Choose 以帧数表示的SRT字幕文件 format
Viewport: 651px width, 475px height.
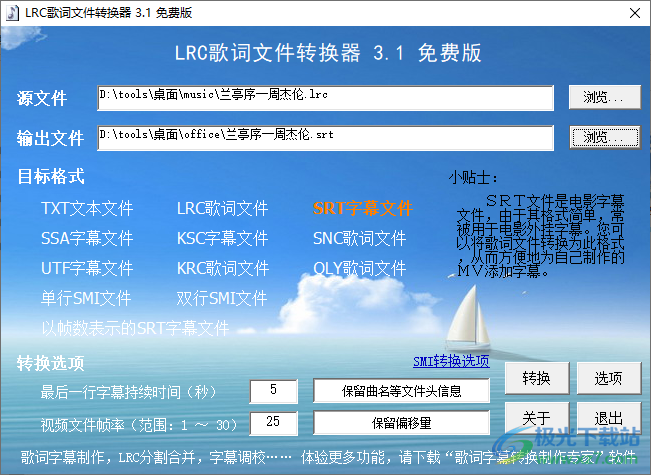coord(135,328)
